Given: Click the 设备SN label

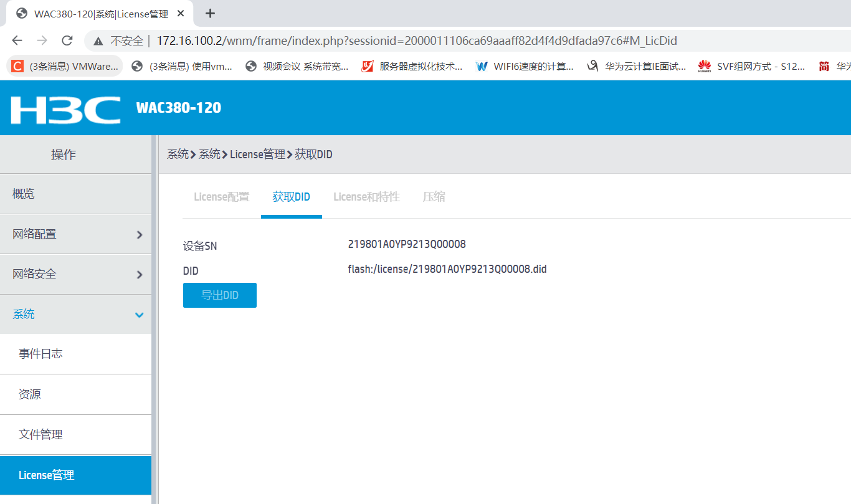Looking at the screenshot, I should [200, 246].
